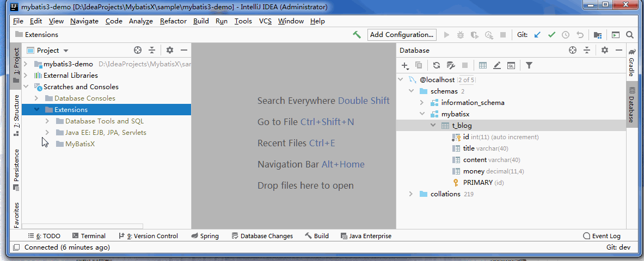Image resolution: width=644 pixels, height=261 pixels.
Task: Click the Build project hammer icon
Action: (357, 35)
